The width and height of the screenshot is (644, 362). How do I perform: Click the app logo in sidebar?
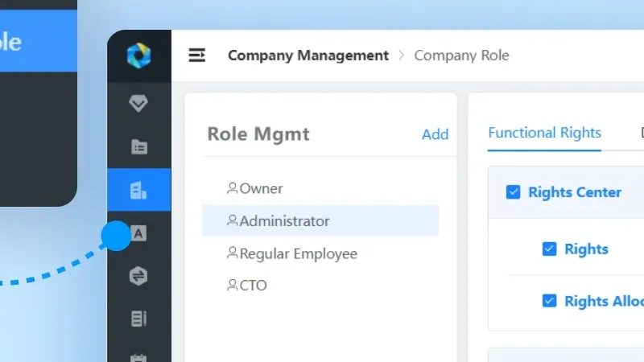(138, 56)
